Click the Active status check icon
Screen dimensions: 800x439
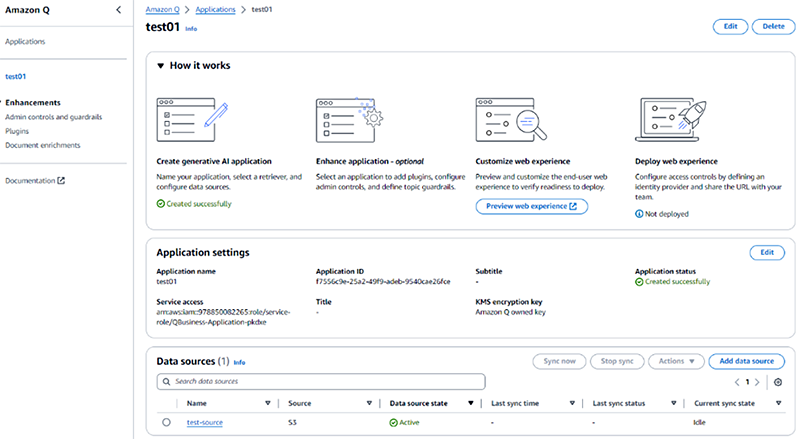393,423
